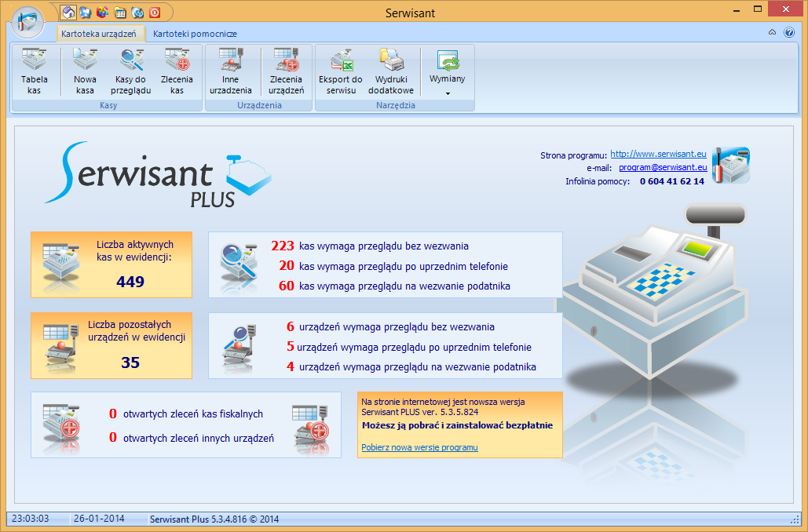Image resolution: width=808 pixels, height=532 pixels.
Task: Click '6 urządzeń wymaga przeglądu bez wezwania'
Action: 390,327
